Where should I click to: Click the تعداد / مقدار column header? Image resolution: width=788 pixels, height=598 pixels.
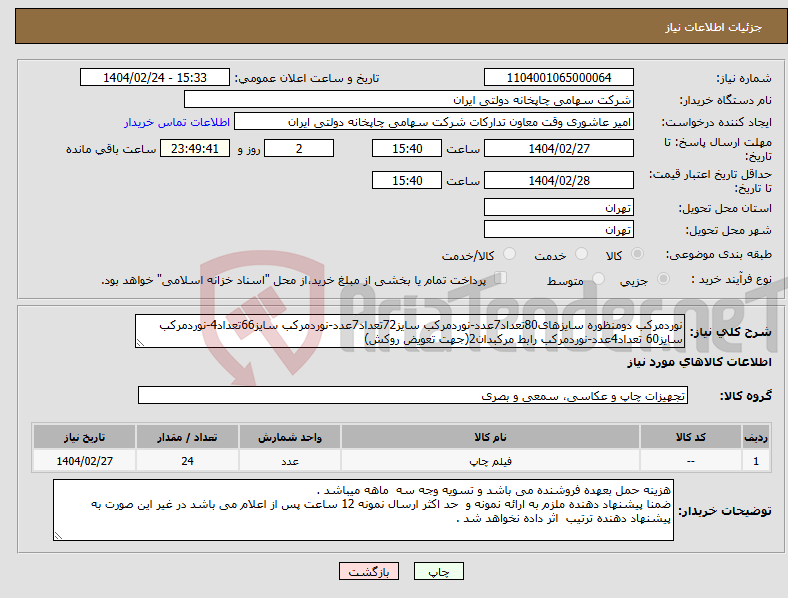pos(187,437)
